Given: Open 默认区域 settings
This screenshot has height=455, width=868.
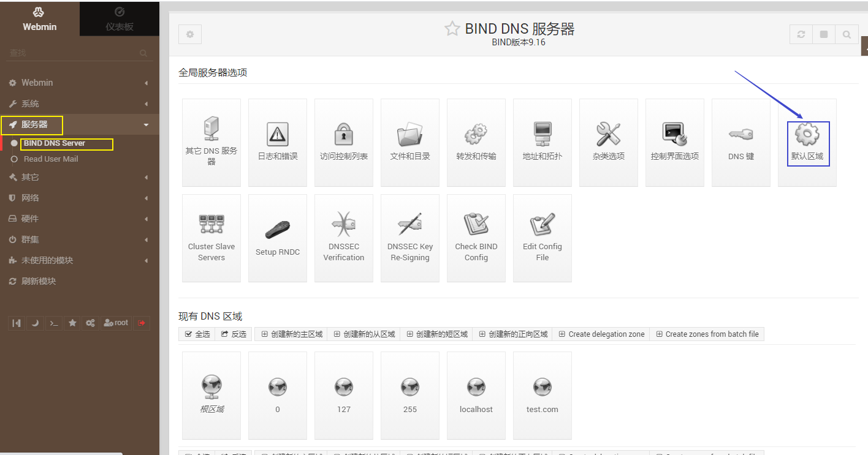Looking at the screenshot, I should (x=807, y=143).
